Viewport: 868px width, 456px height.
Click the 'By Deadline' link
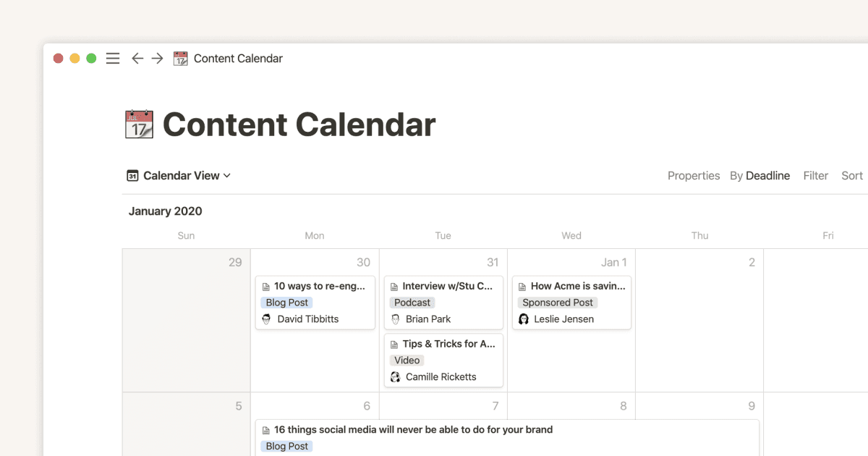(760, 175)
